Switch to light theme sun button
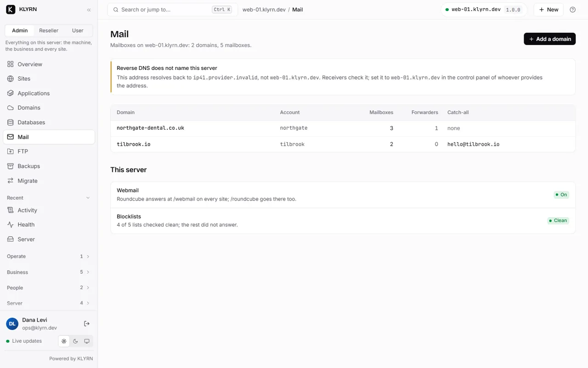588x368 pixels. [x=64, y=341]
